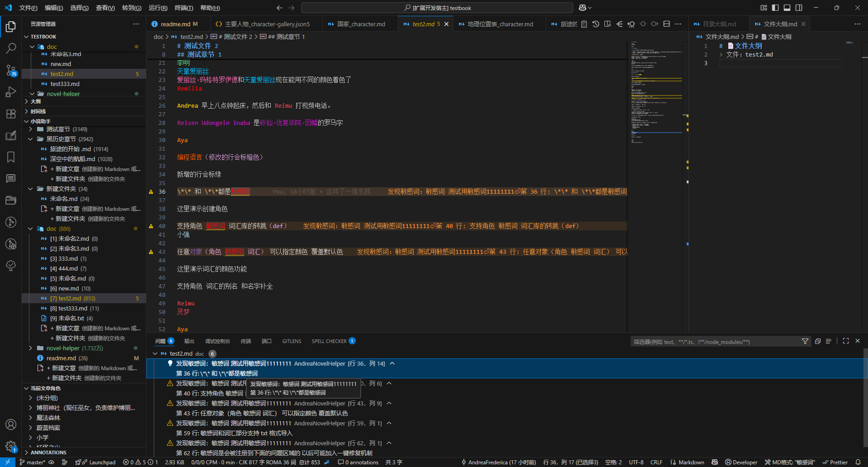Open Source Control view with 75 badge
The width and height of the screenshot is (868, 467).
point(11,70)
